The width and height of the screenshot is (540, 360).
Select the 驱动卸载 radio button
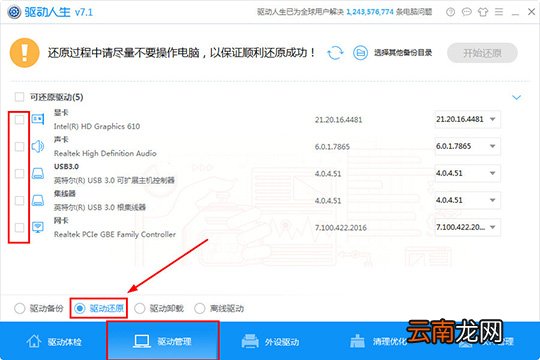click(x=139, y=308)
